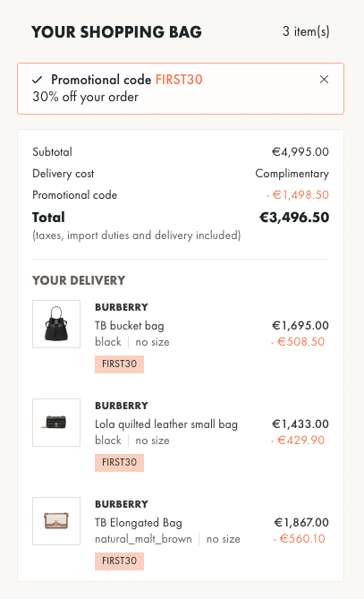The width and height of the screenshot is (364, 599).
Task: Click the FIRST30 tag under TB bucket bag
Action: (120, 364)
